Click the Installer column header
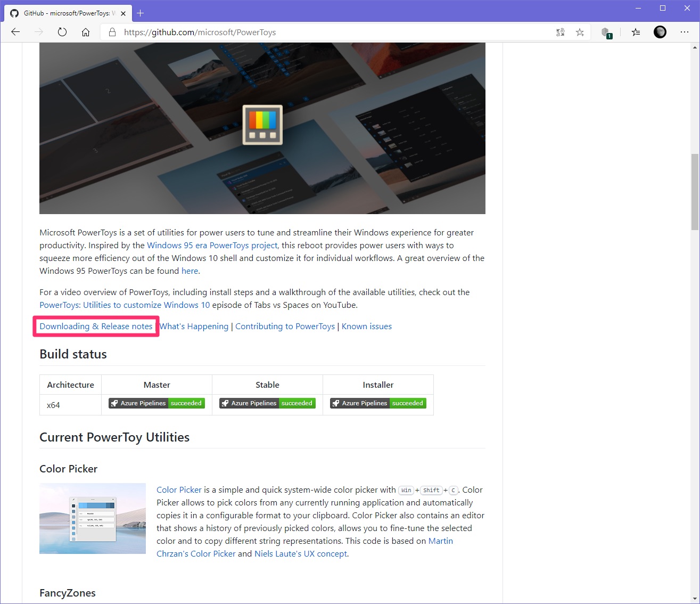The width and height of the screenshot is (700, 604). [x=378, y=385]
